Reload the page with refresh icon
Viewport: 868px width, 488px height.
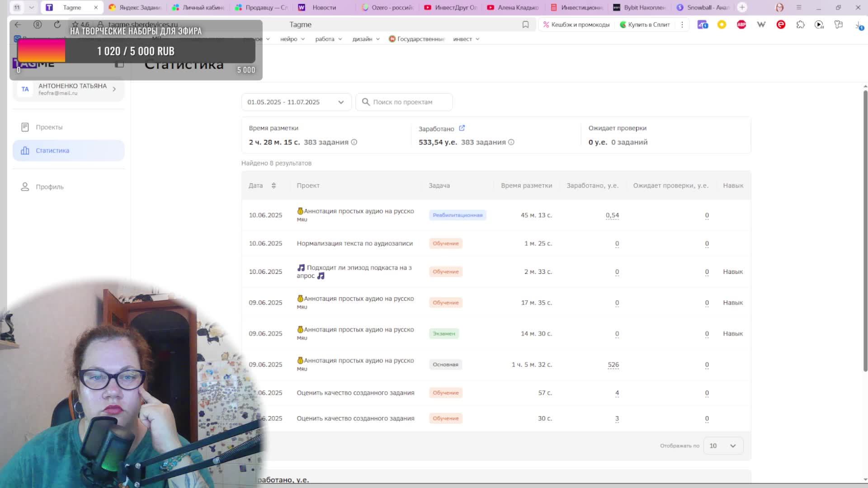(x=57, y=25)
